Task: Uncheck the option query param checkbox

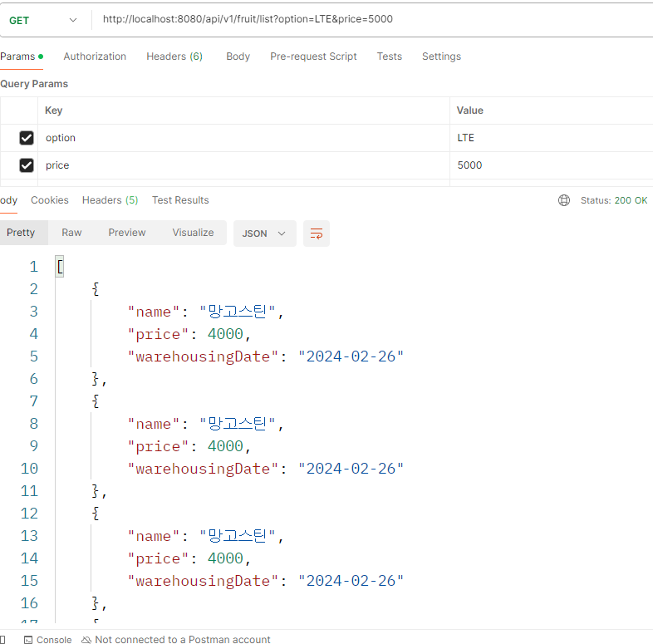Action: [x=27, y=138]
